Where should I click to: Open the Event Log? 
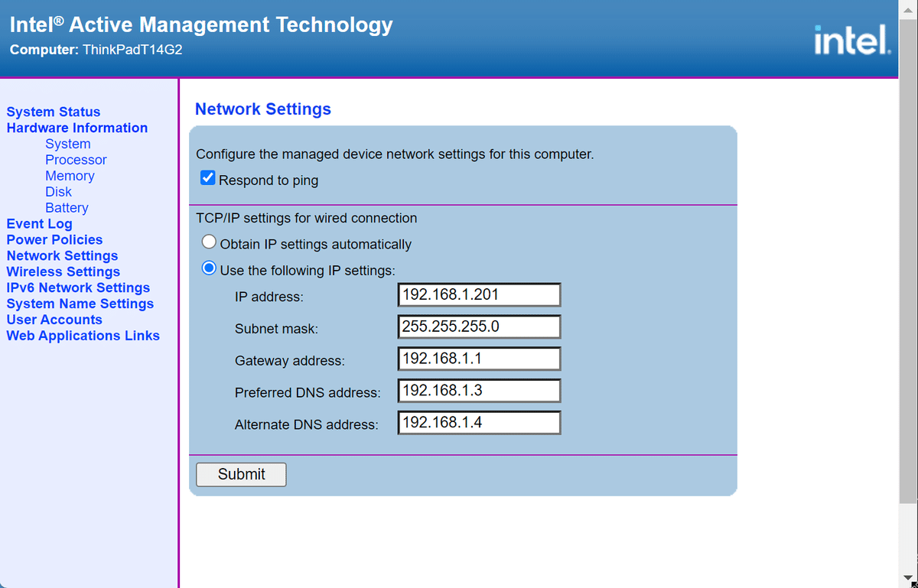pyautogui.click(x=39, y=224)
